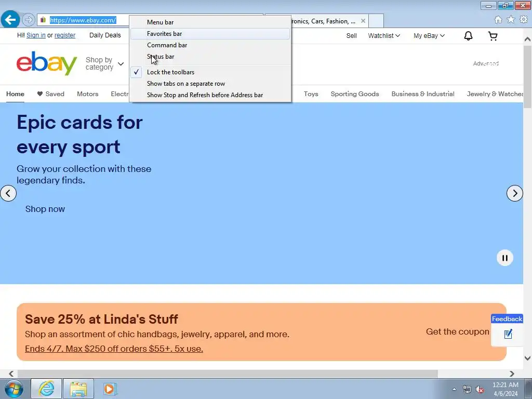Click Get the coupon link
532x399 pixels.
pyautogui.click(x=458, y=331)
